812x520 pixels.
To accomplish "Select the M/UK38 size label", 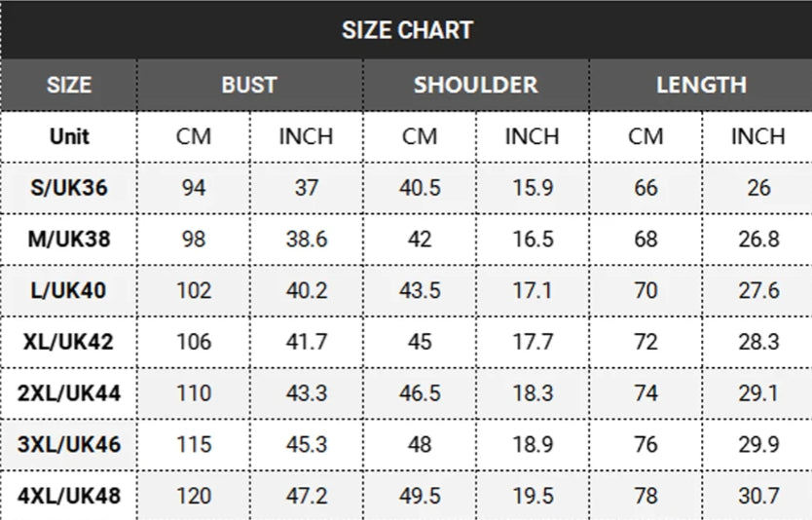I will point(69,239).
